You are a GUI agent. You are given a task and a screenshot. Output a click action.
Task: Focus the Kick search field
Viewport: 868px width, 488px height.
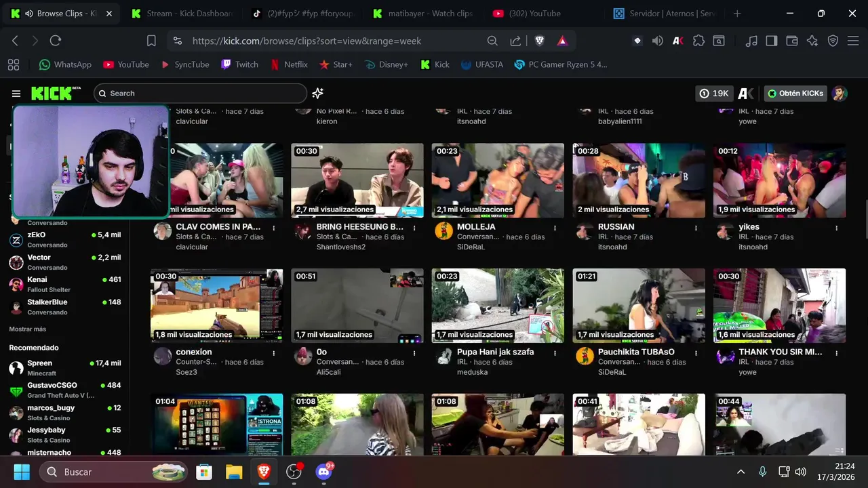(x=200, y=94)
